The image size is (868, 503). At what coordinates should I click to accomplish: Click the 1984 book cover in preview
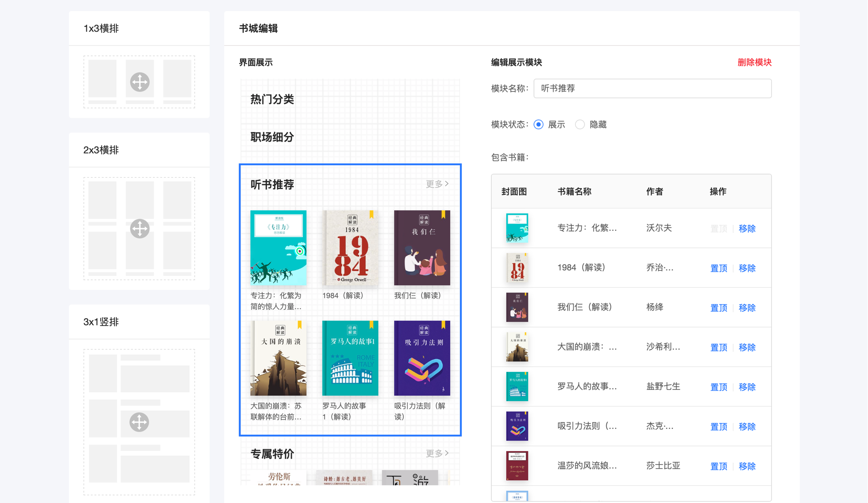[x=350, y=248]
